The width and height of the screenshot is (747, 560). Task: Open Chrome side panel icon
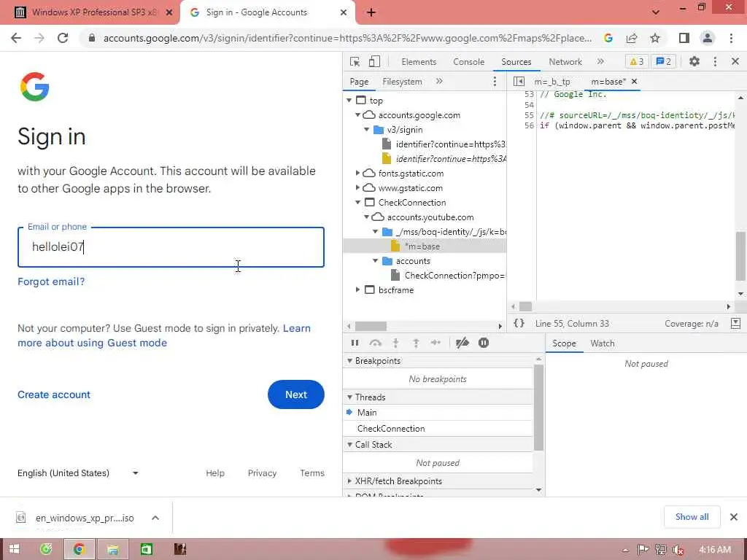pos(684,38)
